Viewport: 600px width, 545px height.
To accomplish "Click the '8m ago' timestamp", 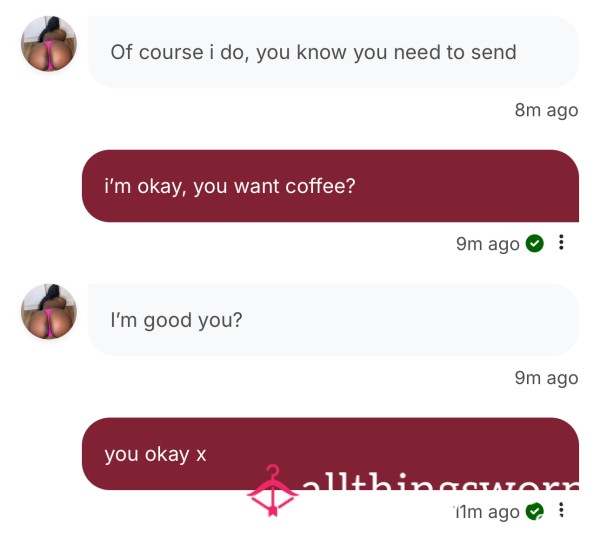I will pos(546,111).
